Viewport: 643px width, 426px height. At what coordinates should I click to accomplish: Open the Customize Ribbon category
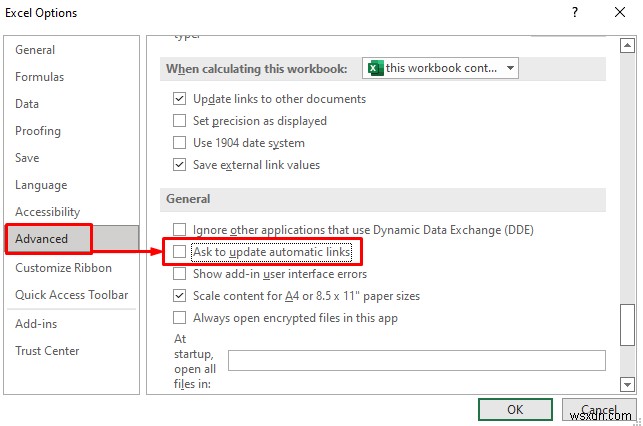coord(63,268)
